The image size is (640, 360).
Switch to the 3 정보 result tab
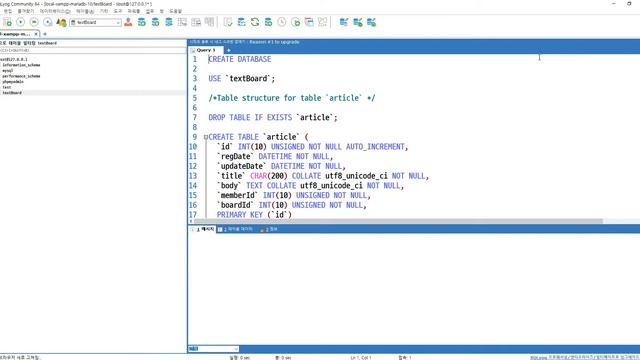269,229
